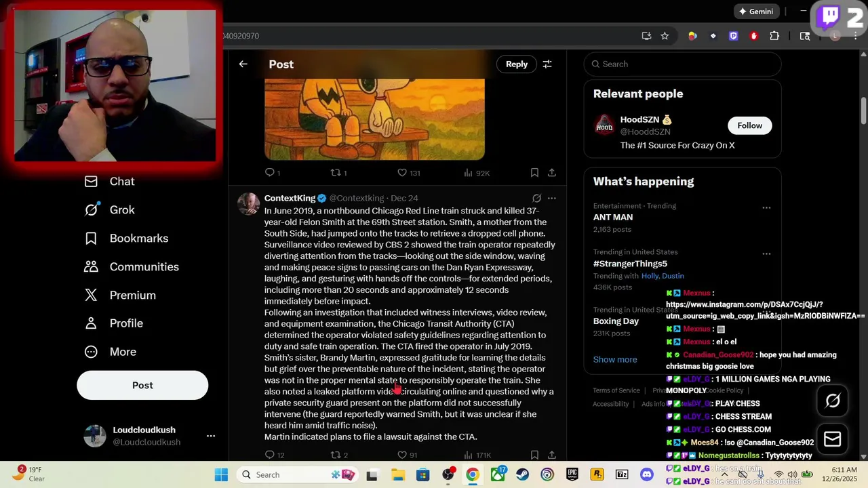Open the #StrangerThings5 trending topic
868x488 pixels.
(x=630, y=264)
